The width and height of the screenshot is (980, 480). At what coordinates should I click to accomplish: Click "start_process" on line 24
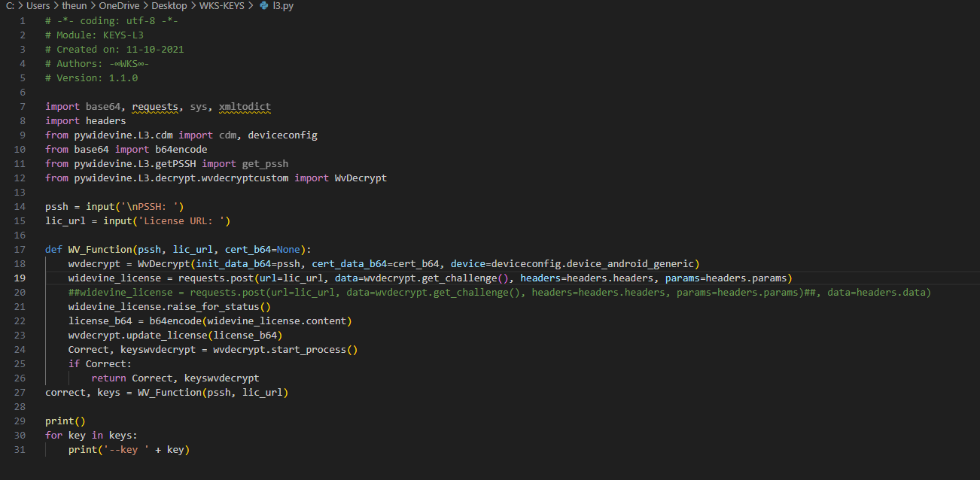[309, 350]
